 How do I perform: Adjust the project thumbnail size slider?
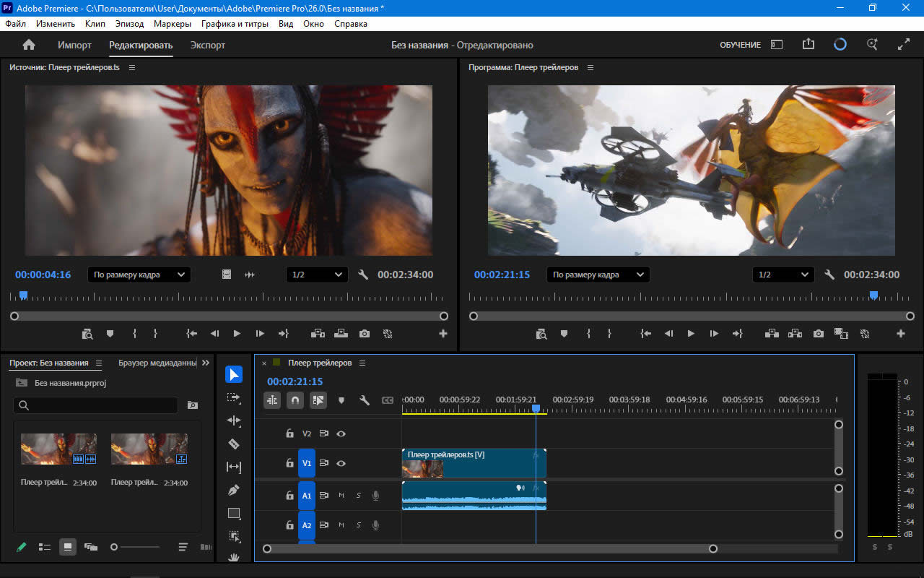click(114, 547)
